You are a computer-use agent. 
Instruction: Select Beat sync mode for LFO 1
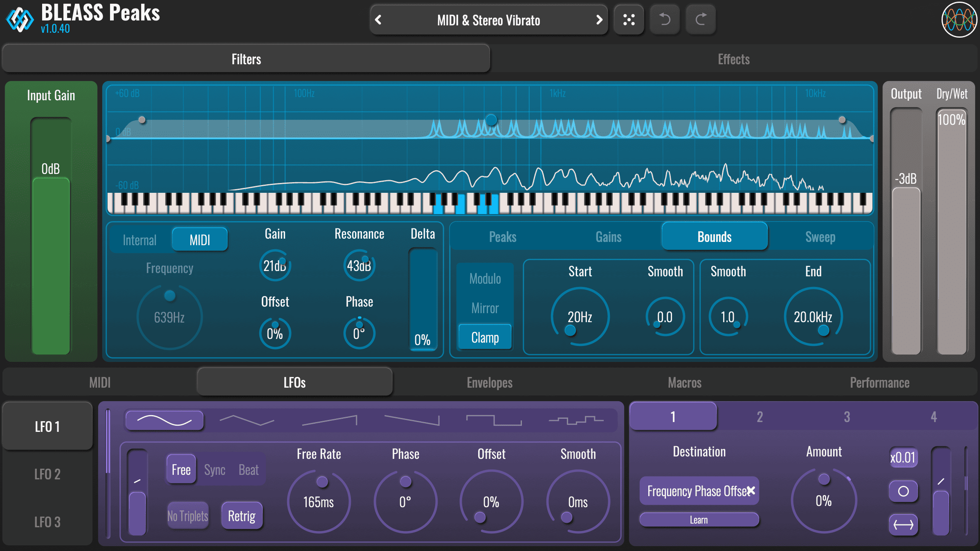(248, 470)
